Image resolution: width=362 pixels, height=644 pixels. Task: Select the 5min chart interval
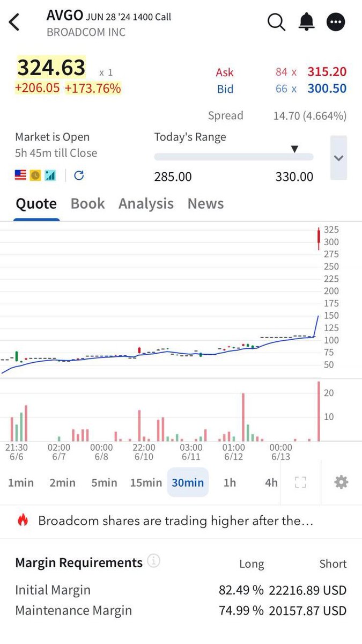104,482
